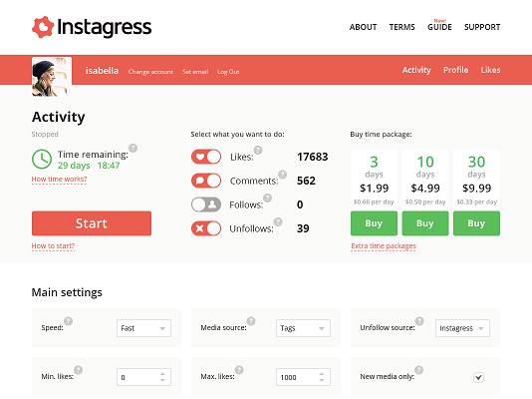Open the TERMS menu item
Screen dimensions: 532x399
pos(402,27)
